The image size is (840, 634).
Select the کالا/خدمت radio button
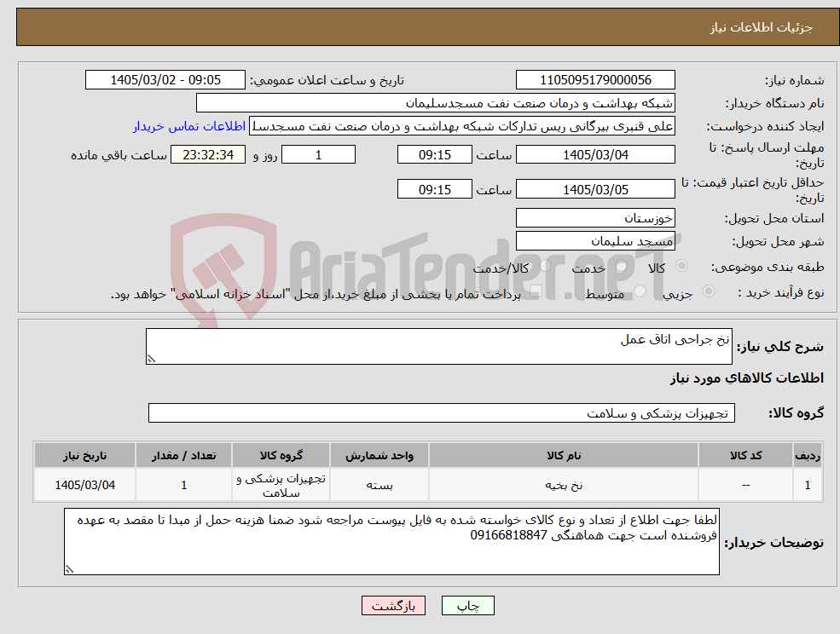[545, 266]
